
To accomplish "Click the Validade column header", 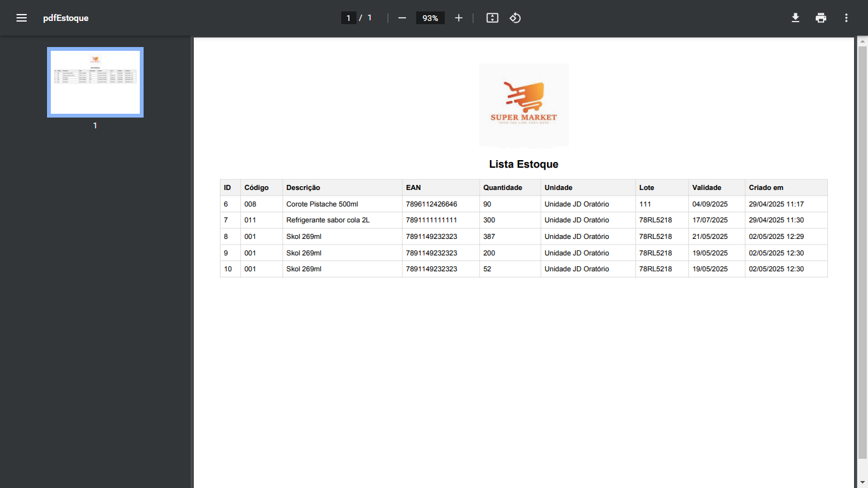I will pos(707,187).
